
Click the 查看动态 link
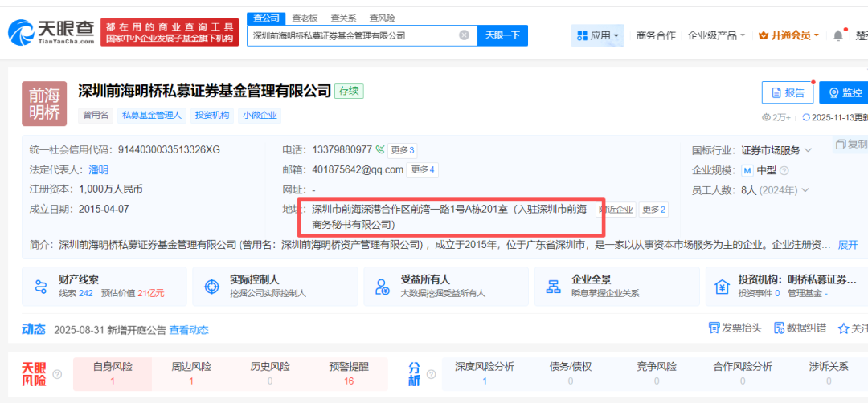pyautogui.click(x=189, y=330)
